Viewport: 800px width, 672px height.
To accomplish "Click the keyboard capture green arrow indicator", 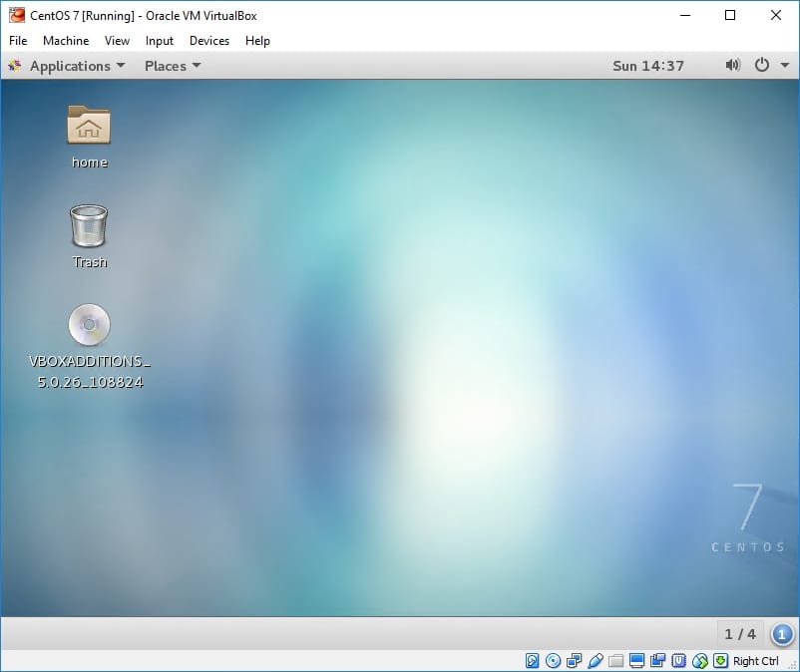I will tap(720, 661).
